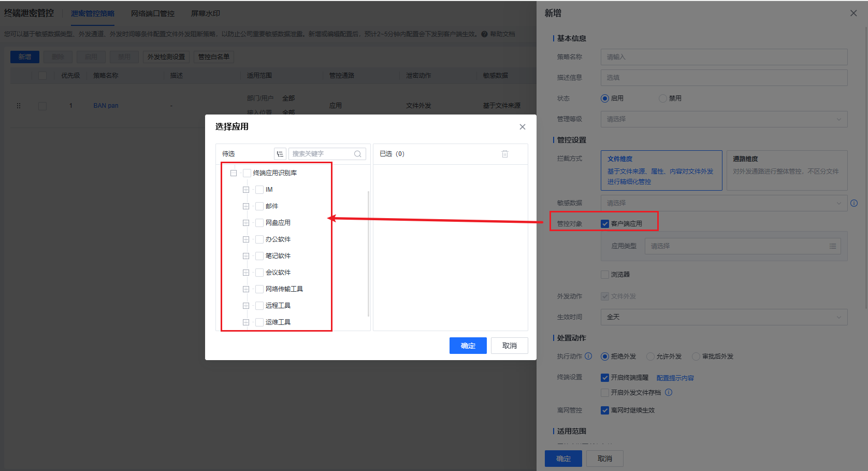This screenshot has width=868, height=471.
Task: Click the info icon beside 敏感数据 dropdown
Action: coord(854,203)
